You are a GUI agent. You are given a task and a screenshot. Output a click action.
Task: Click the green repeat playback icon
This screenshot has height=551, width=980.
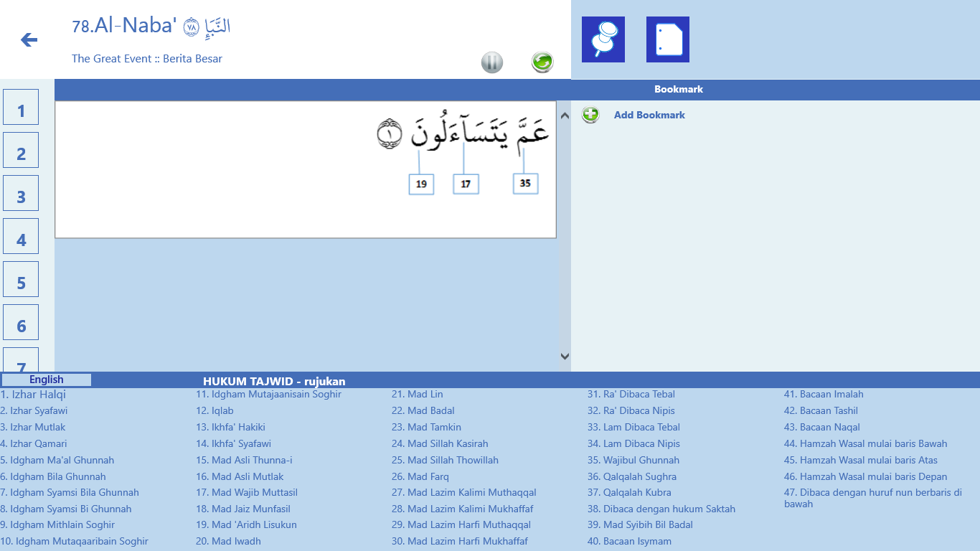tap(542, 62)
